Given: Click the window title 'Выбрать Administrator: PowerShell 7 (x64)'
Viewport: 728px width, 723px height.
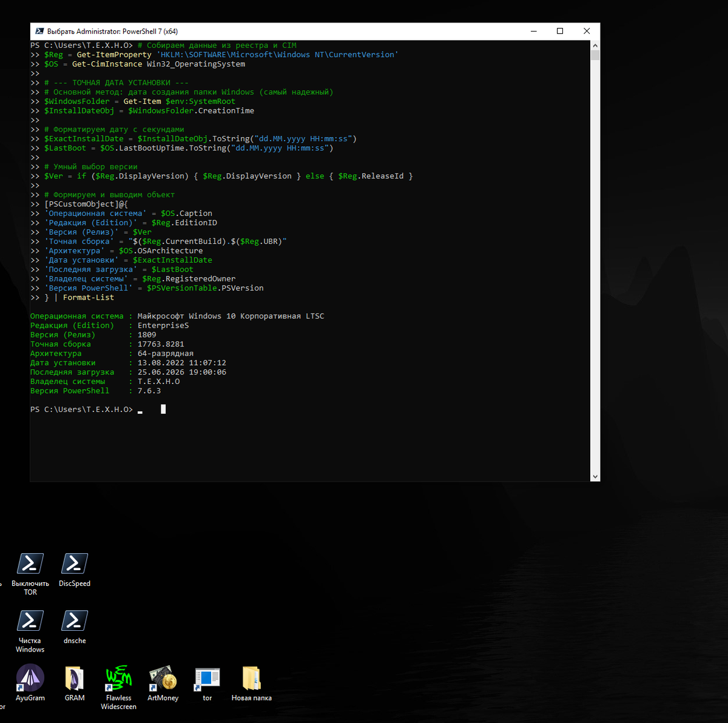Looking at the screenshot, I should click(112, 32).
